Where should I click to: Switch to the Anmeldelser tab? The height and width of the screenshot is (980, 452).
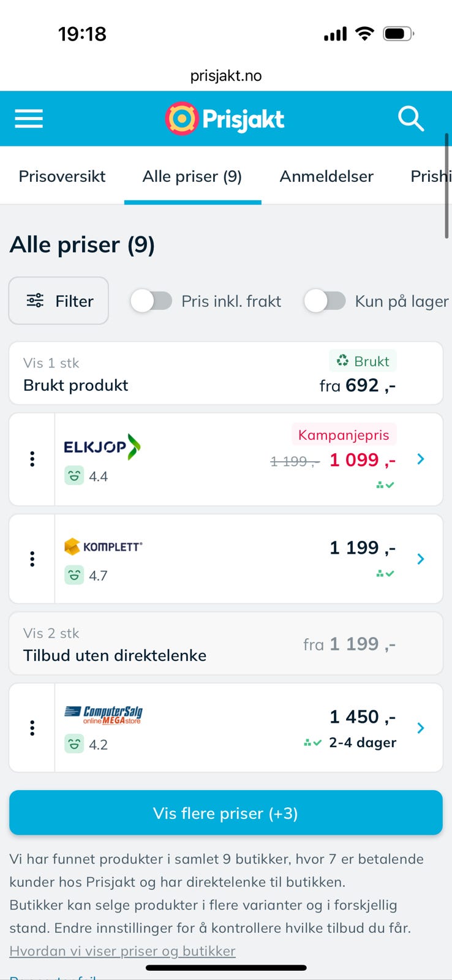[326, 176]
